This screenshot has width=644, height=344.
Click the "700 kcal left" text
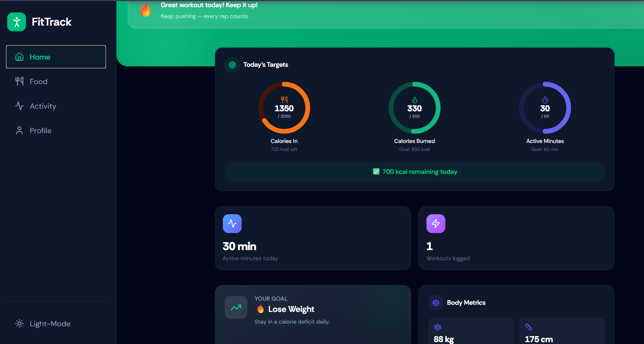pyautogui.click(x=284, y=149)
